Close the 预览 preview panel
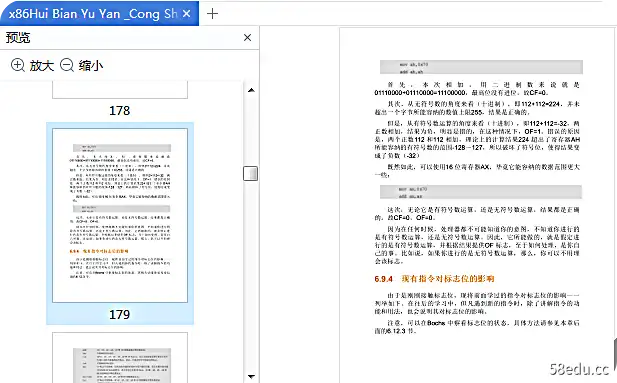This screenshot has height=383, width=617. tap(248, 37)
